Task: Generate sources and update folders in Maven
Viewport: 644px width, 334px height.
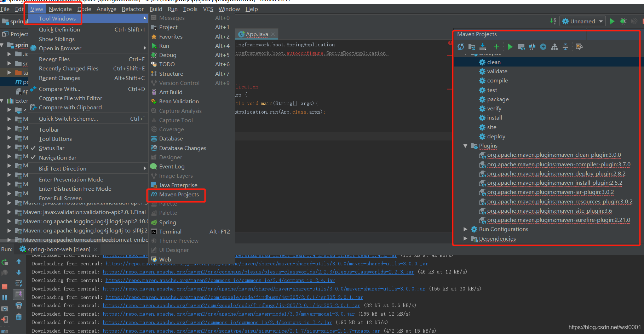Action: coord(472,47)
